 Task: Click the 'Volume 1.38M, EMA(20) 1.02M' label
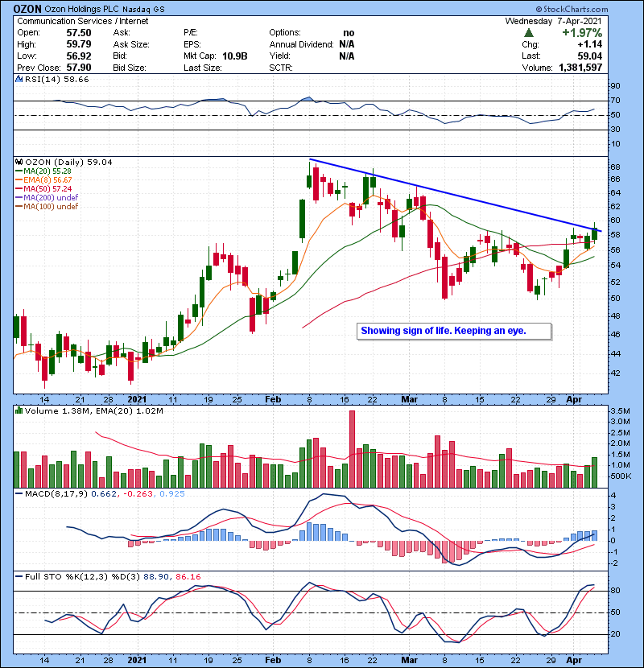coord(93,411)
